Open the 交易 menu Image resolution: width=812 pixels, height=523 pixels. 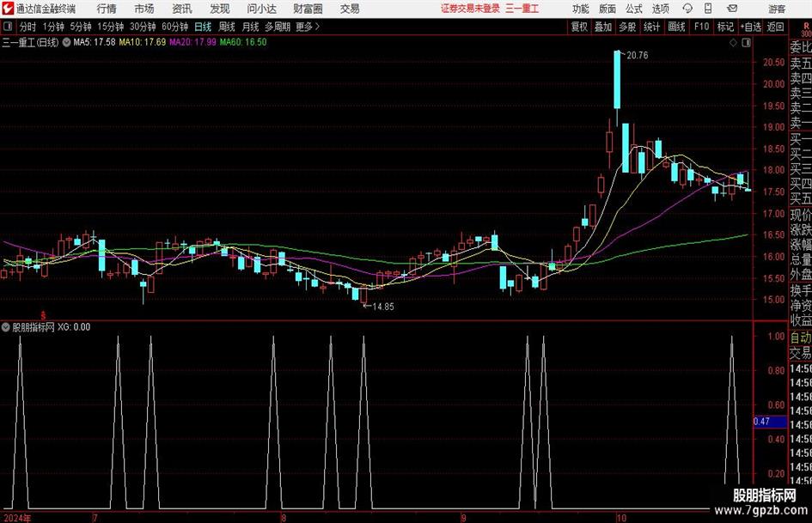point(350,9)
